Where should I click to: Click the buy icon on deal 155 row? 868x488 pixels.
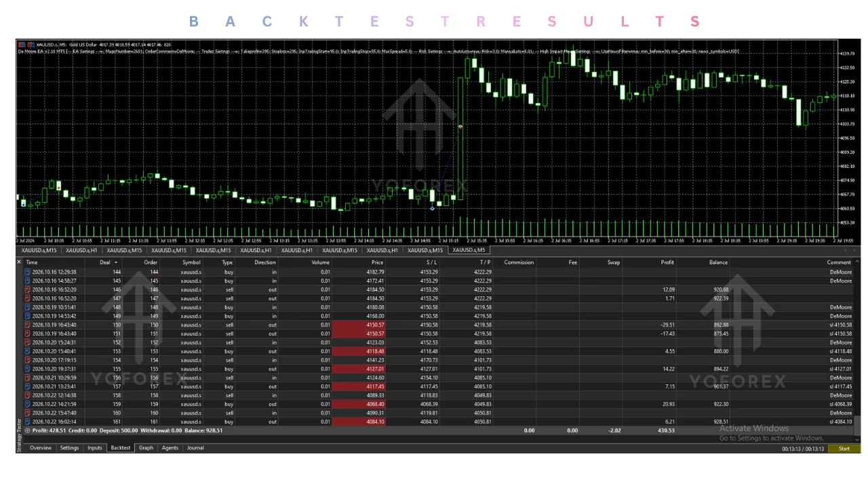(x=27, y=369)
